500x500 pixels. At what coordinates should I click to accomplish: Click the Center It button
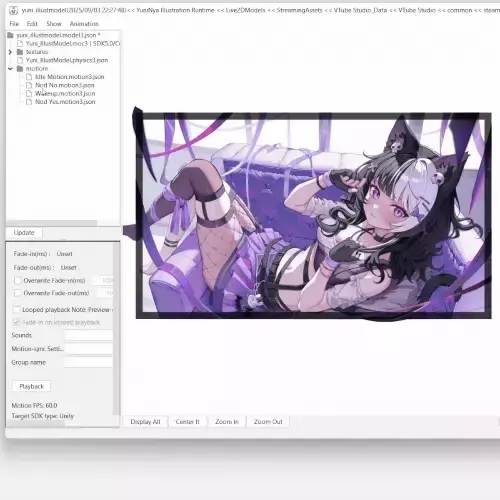[187, 422]
